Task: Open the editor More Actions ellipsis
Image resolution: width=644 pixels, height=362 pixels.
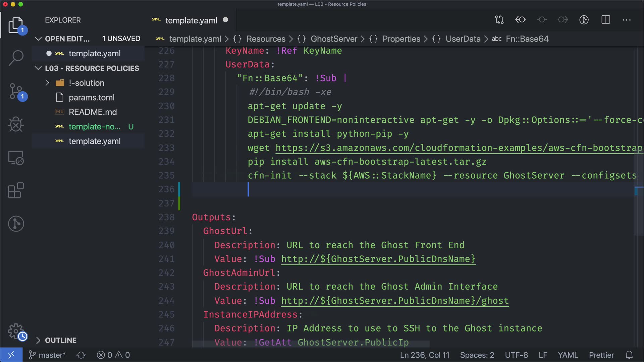Action: (x=626, y=20)
